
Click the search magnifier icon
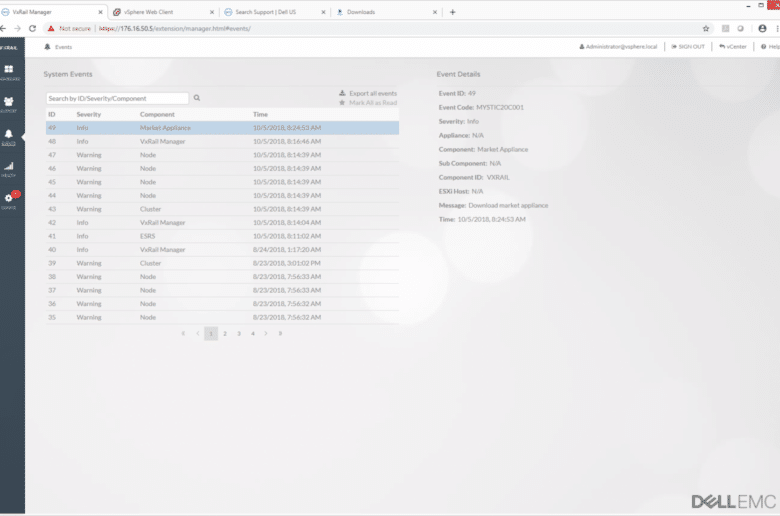[x=197, y=98]
